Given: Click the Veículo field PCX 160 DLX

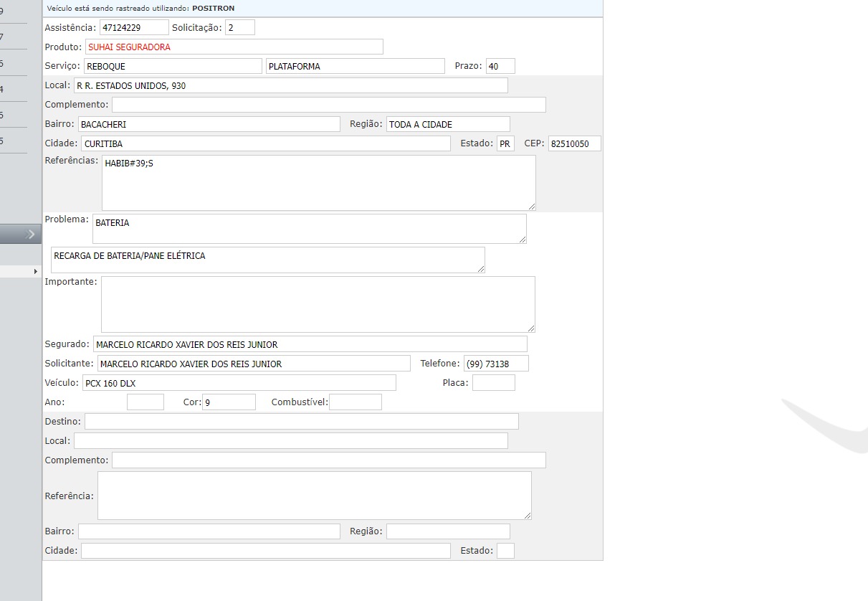Looking at the screenshot, I should pos(239,383).
